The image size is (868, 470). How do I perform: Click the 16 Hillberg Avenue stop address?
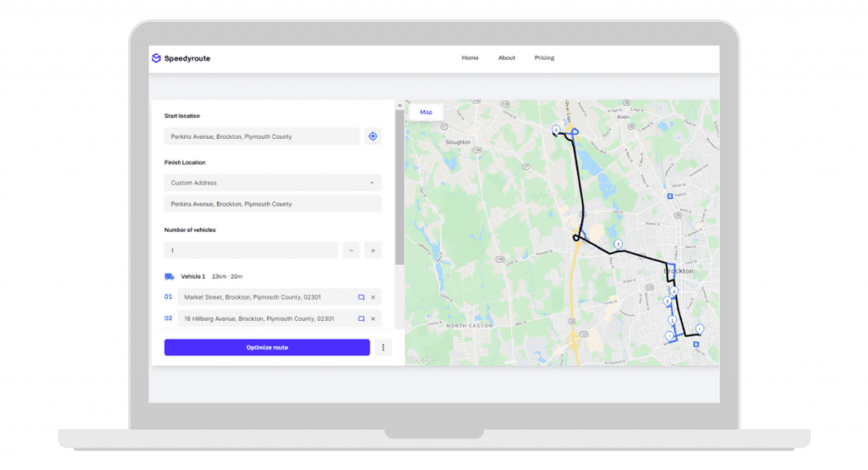(259, 319)
